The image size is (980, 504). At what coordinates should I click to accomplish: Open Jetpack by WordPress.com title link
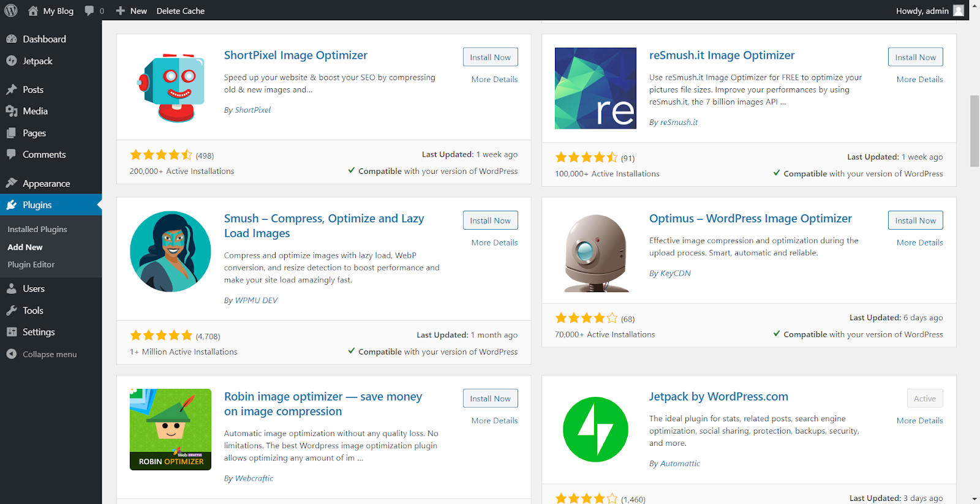[718, 396]
